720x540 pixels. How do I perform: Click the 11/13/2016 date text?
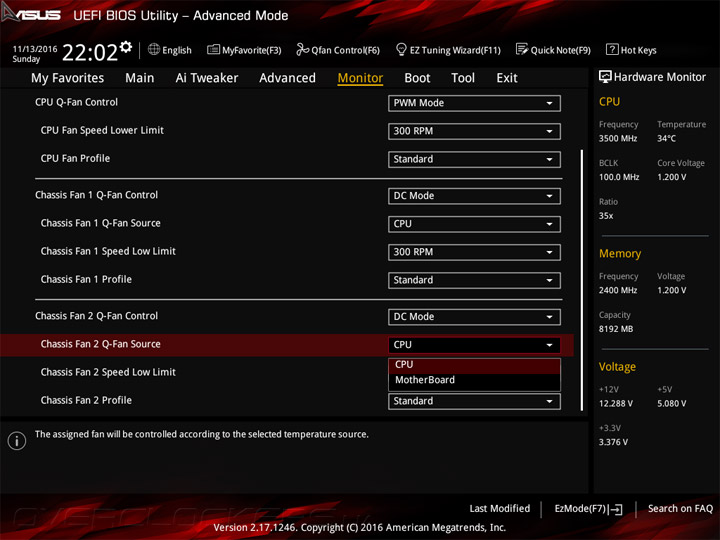pos(35,49)
